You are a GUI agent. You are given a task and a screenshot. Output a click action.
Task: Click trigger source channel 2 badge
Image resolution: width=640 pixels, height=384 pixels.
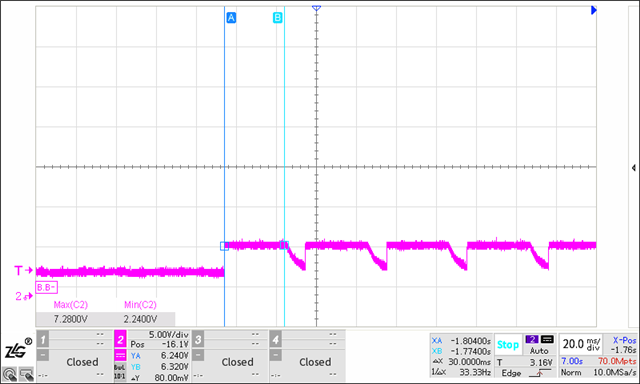click(x=532, y=340)
